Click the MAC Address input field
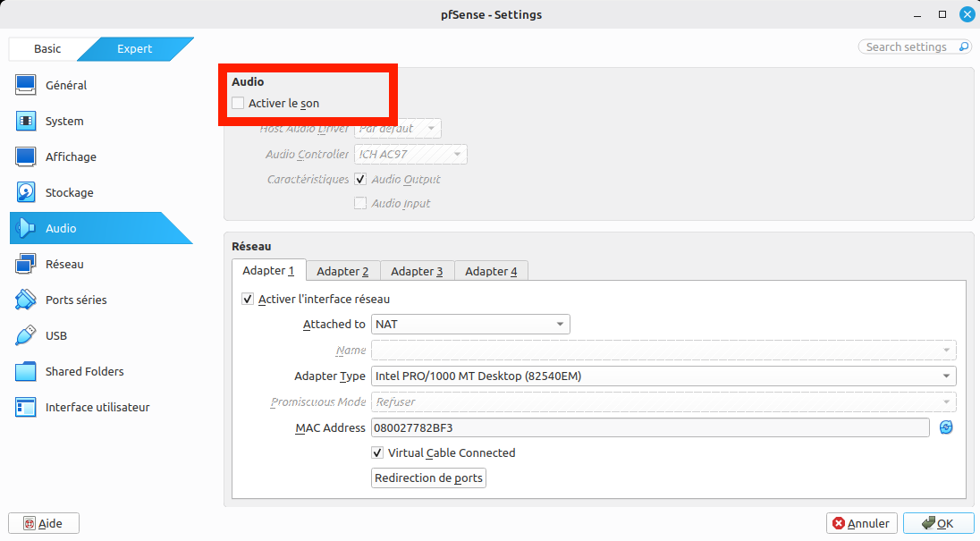 pos(650,428)
